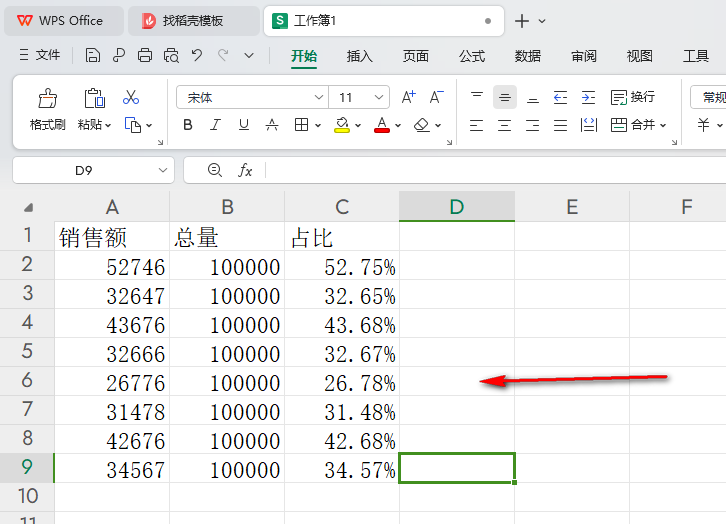
Task: Toggle Italic formatting
Action: pyautogui.click(x=215, y=125)
